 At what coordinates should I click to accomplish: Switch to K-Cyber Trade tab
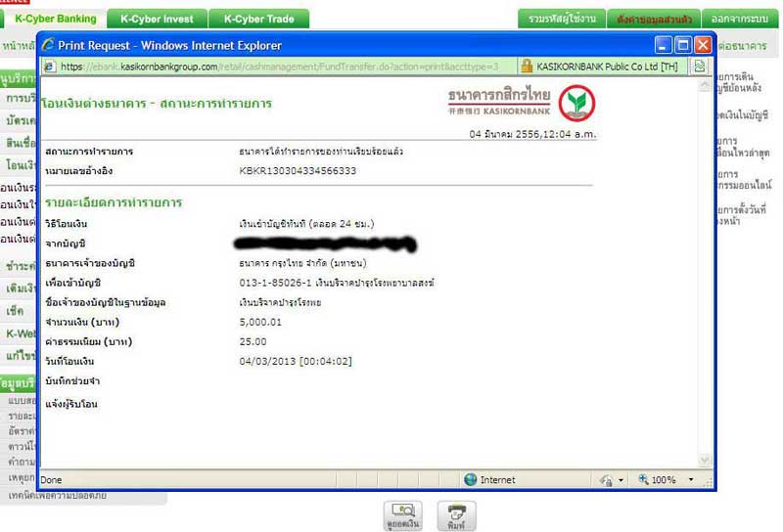[258, 19]
